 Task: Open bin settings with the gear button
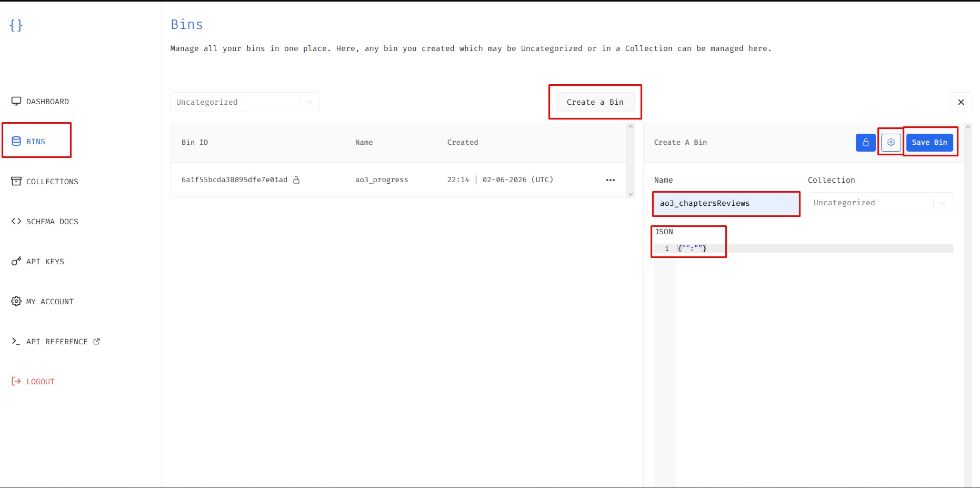tap(891, 143)
